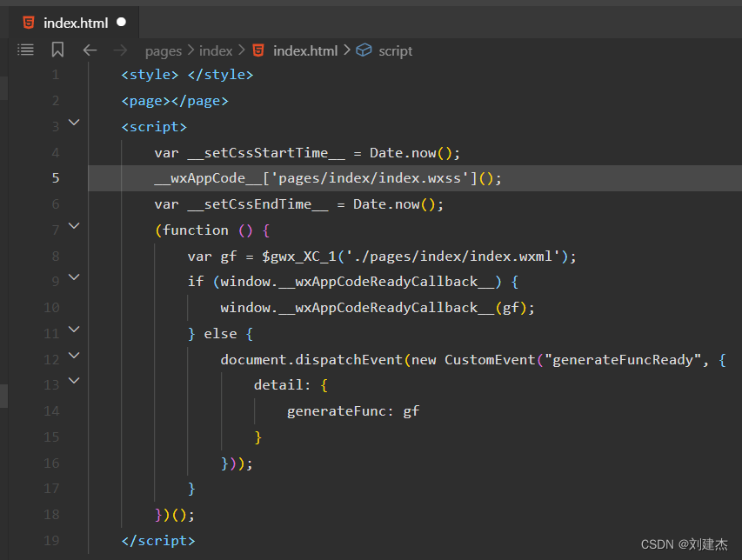Screen dimensions: 742x560
Task: Select the pages breadcrumb segment
Action: (164, 51)
